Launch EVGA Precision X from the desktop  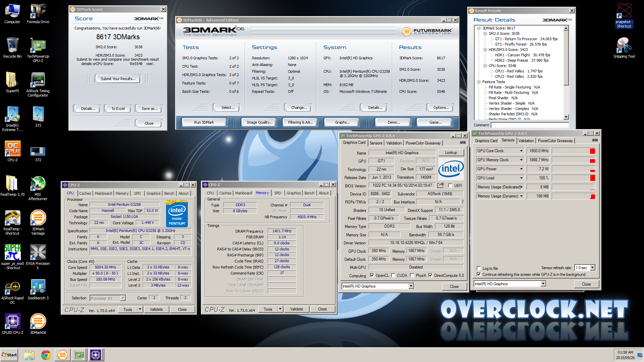click(38, 257)
